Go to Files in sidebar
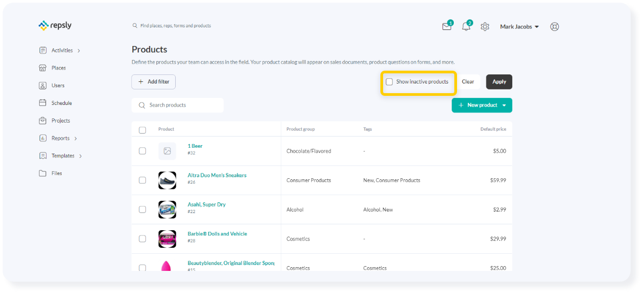This screenshot has width=644, height=295. coord(57,173)
